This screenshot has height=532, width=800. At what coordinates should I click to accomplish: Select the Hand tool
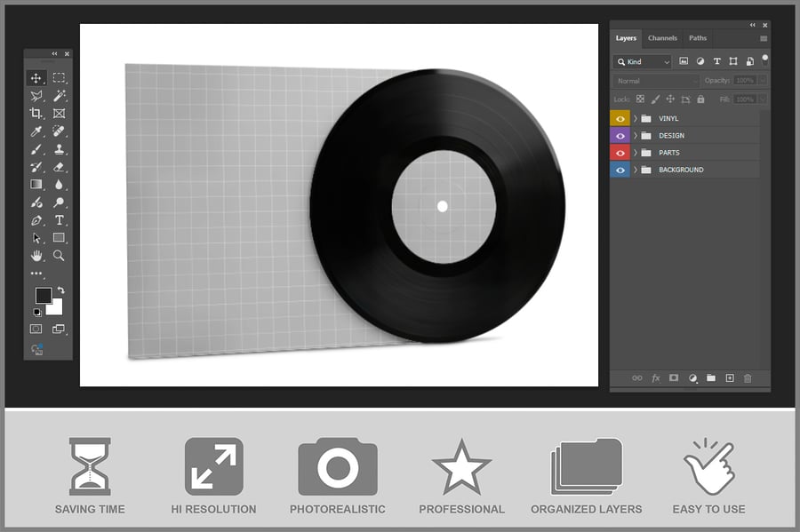[x=36, y=256]
